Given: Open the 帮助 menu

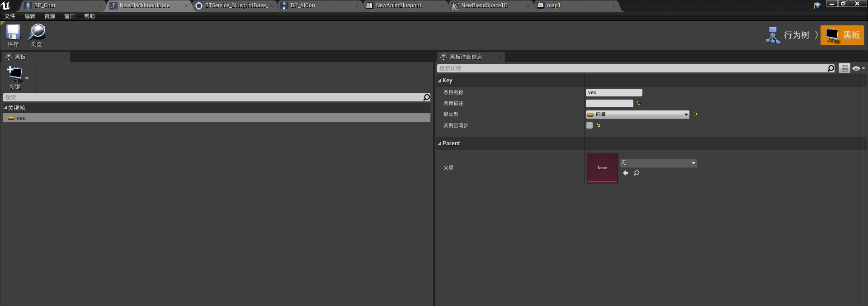Looking at the screenshot, I should click(x=90, y=16).
